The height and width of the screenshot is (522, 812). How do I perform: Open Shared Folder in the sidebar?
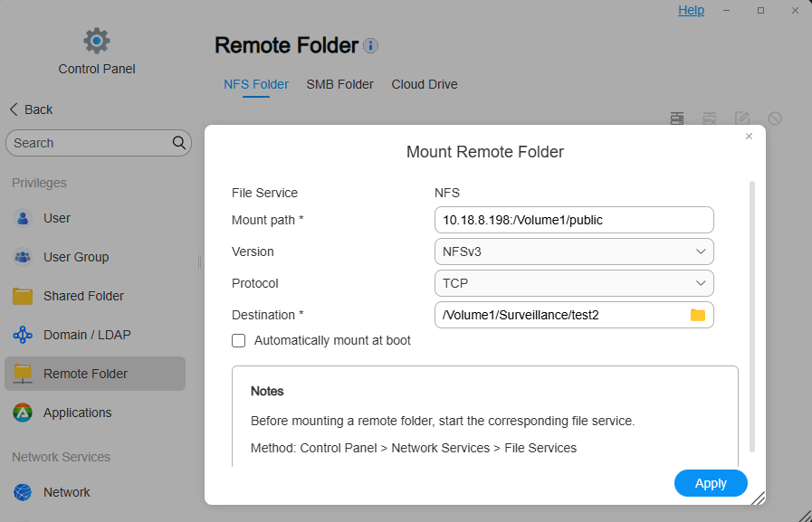[x=83, y=296]
